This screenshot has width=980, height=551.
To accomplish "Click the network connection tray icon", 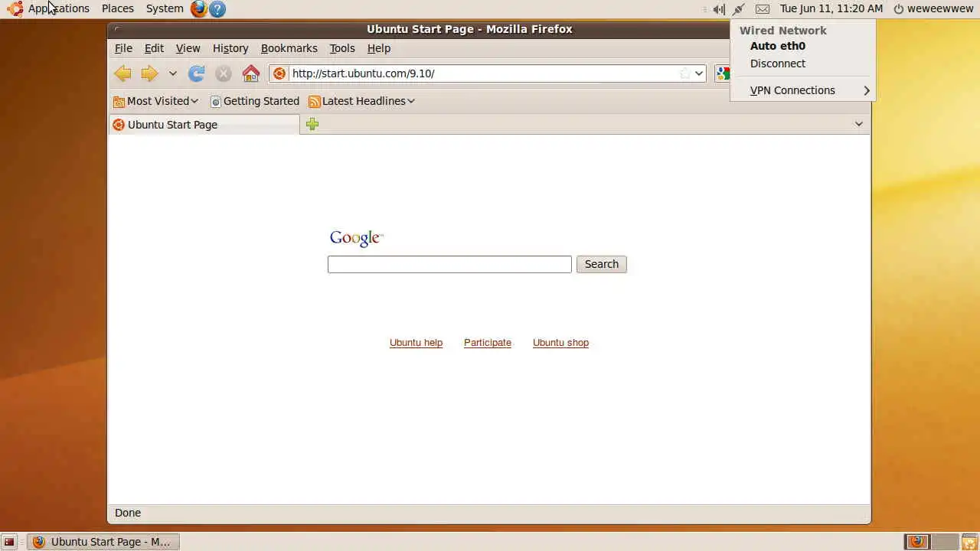I will tap(739, 9).
